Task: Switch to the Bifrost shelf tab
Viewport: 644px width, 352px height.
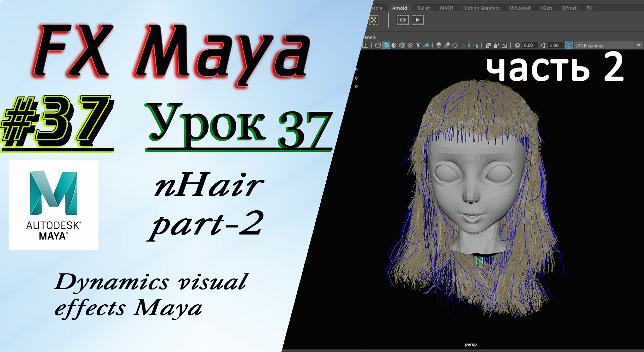Action: [569, 8]
